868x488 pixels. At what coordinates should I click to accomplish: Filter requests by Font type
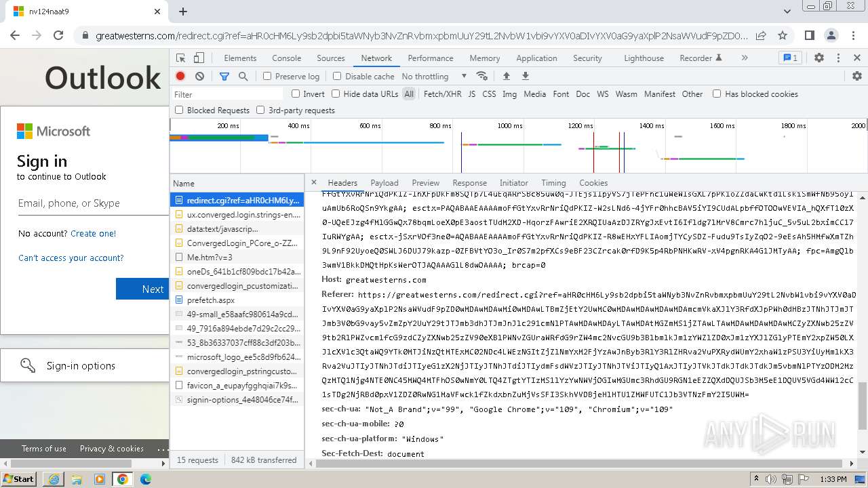[x=561, y=94]
